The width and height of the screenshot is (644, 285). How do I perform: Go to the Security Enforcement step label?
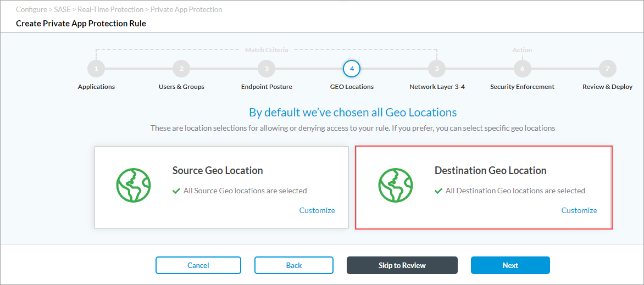tap(523, 87)
